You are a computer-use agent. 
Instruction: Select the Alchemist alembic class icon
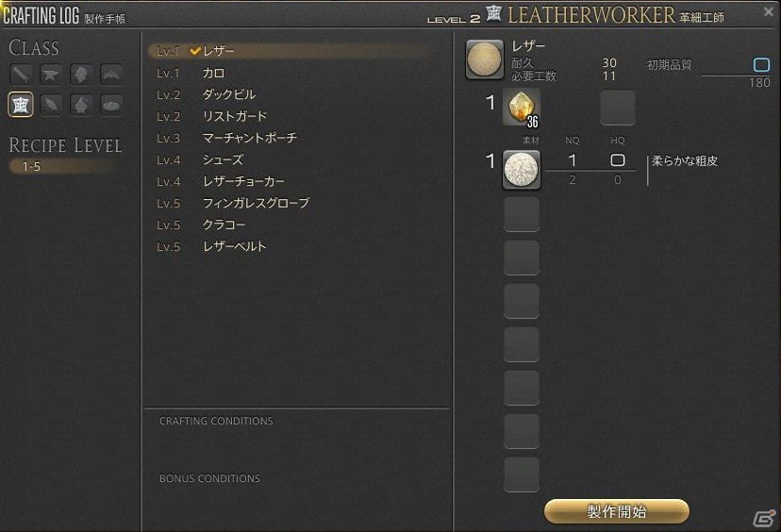click(81, 105)
